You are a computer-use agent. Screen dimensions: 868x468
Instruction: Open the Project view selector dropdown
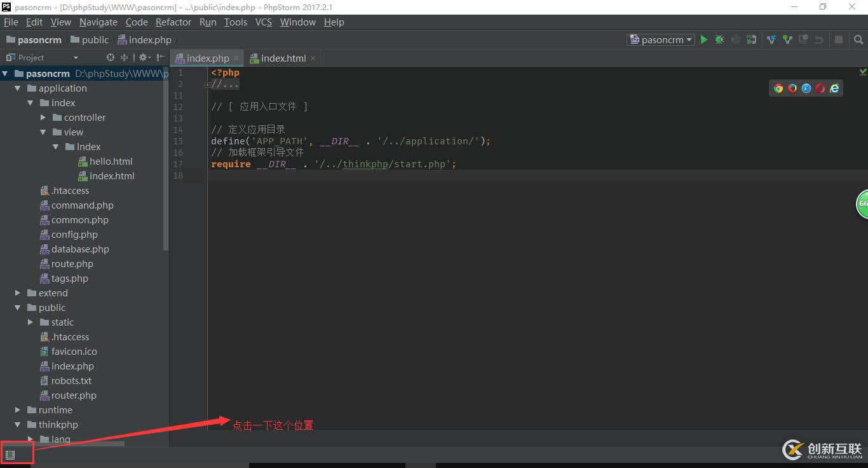click(x=41, y=57)
